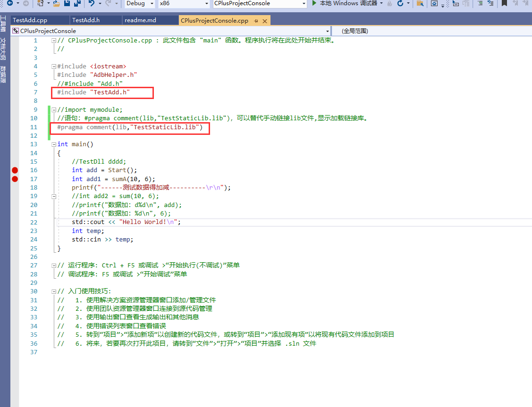The height and width of the screenshot is (407, 532).
Task: Collapse the #include block at line 4
Action: pos(54,66)
